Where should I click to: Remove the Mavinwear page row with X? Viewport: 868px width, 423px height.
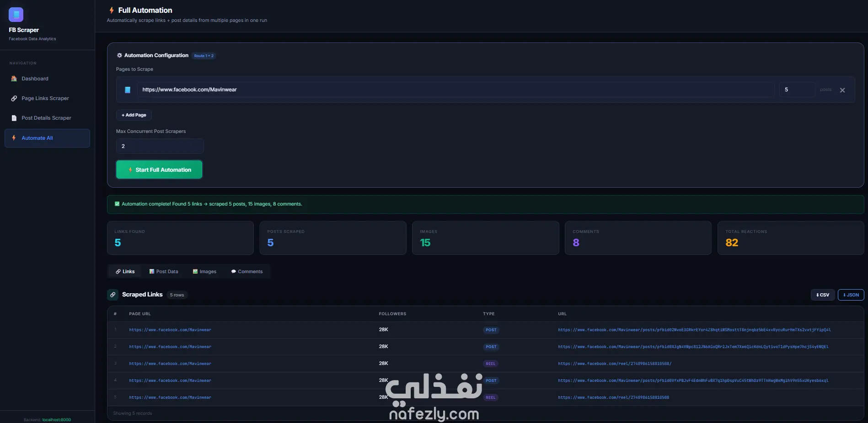(x=842, y=90)
